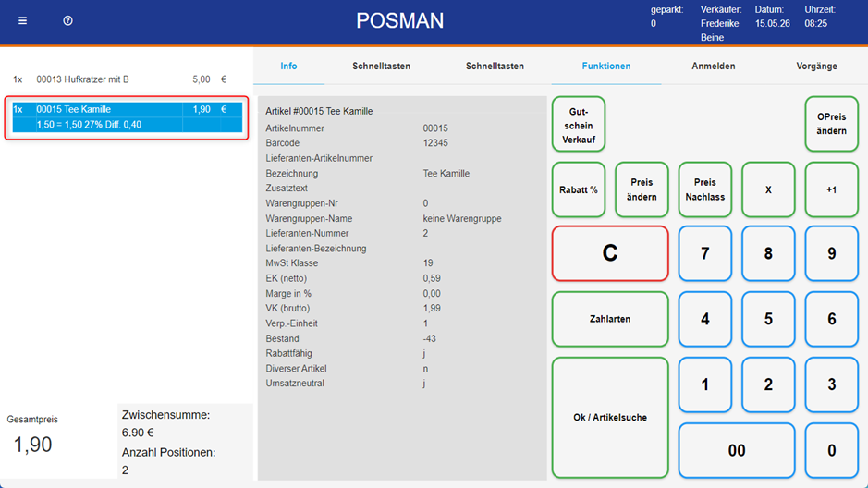Image resolution: width=868 pixels, height=488 pixels.
Task: Click the Barcode value 12345
Action: tap(435, 142)
